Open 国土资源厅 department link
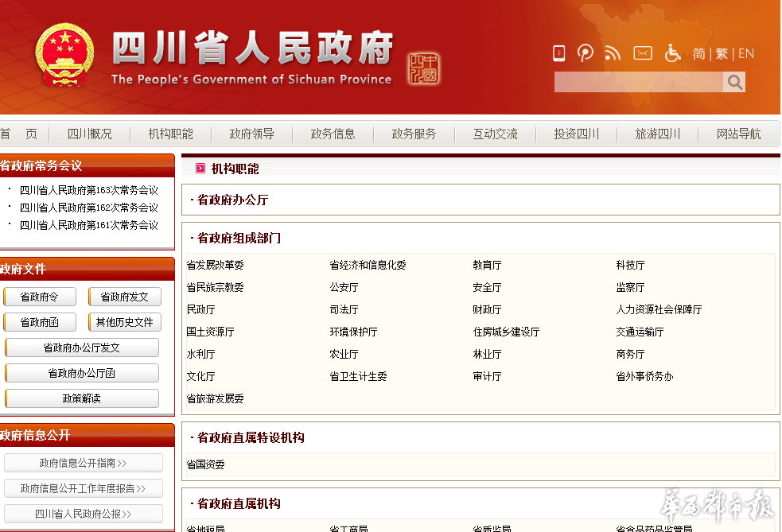This screenshot has height=532, width=782. point(210,332)
